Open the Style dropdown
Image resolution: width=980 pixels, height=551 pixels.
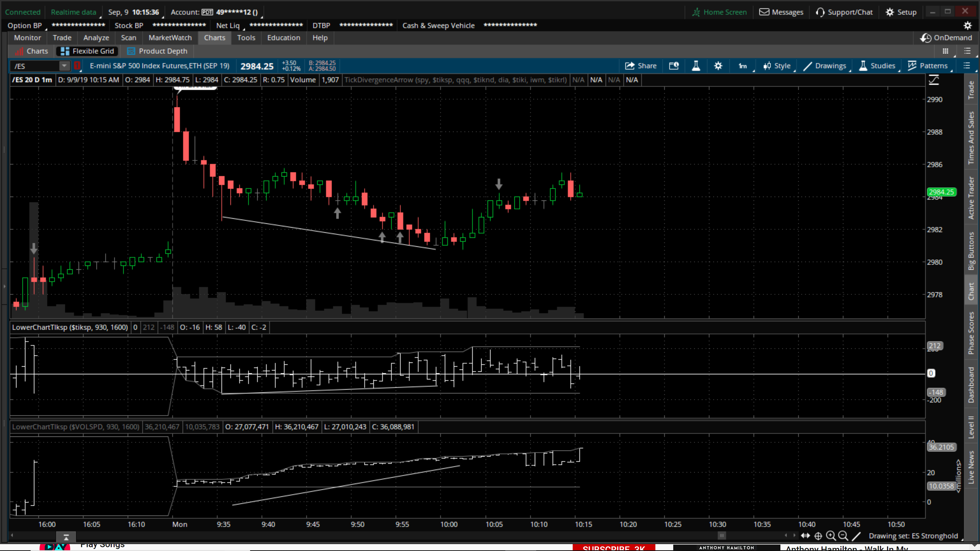coord(778,66)
